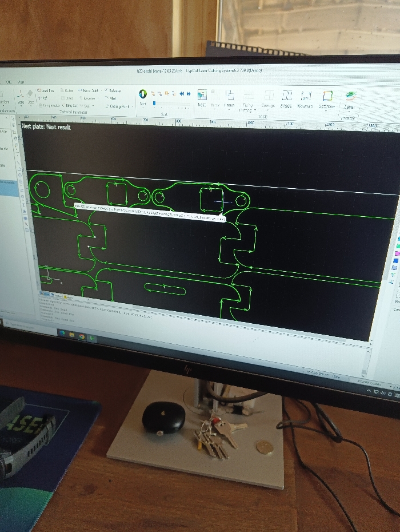
Task: Open the CNC ribbon tab
Action: pos(9,82)
